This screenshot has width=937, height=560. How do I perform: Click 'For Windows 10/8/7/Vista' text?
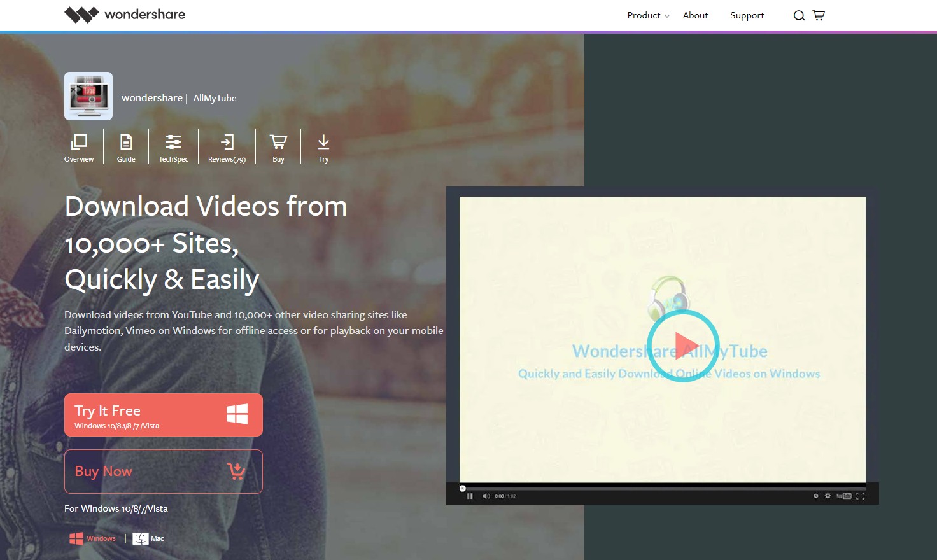tap(116, 508)
